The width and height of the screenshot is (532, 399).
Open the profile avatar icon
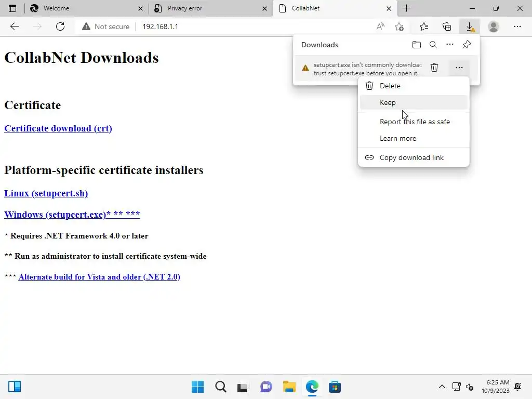(494, 26)
